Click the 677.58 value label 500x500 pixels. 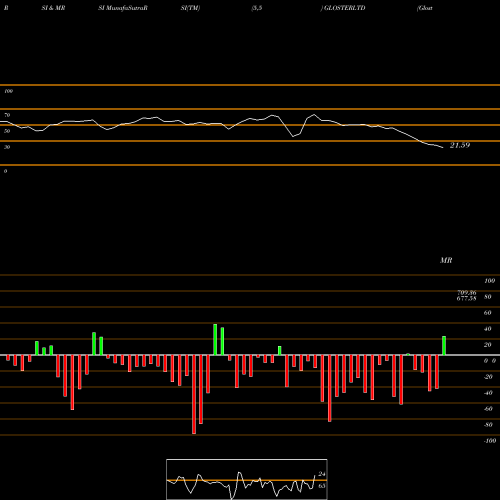(467, 298)
